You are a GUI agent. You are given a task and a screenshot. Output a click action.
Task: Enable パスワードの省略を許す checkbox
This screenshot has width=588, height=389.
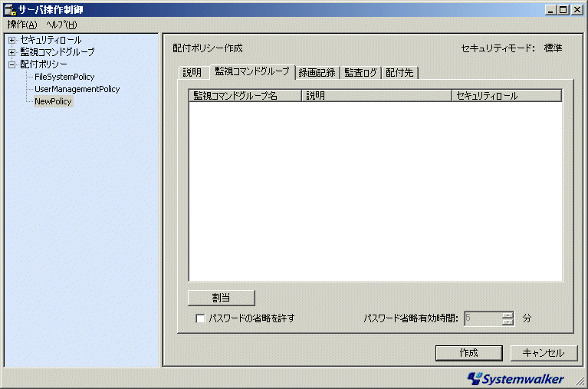point(200,318)
